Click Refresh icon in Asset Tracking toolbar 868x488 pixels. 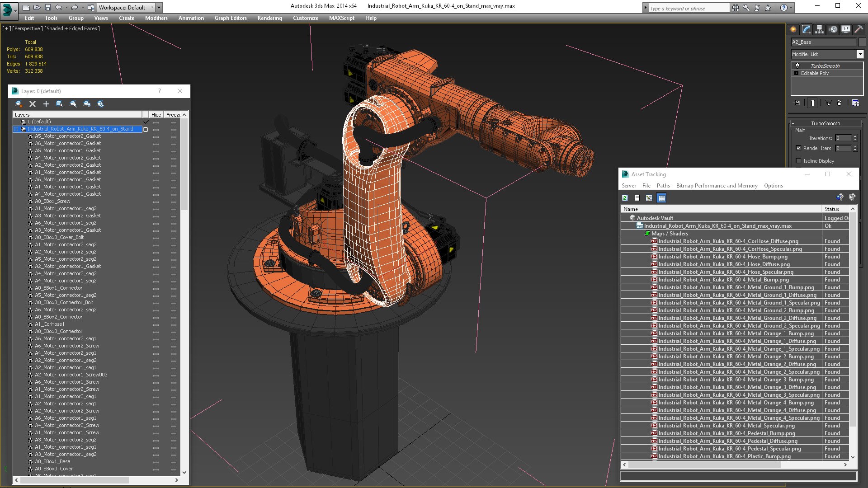pos(625,198)
